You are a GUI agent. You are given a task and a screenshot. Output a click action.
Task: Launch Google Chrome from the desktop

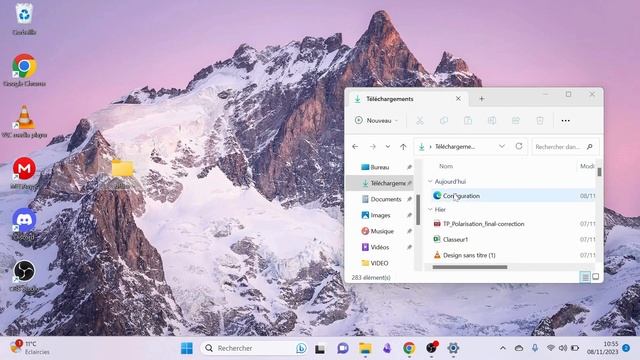[24, 70]
